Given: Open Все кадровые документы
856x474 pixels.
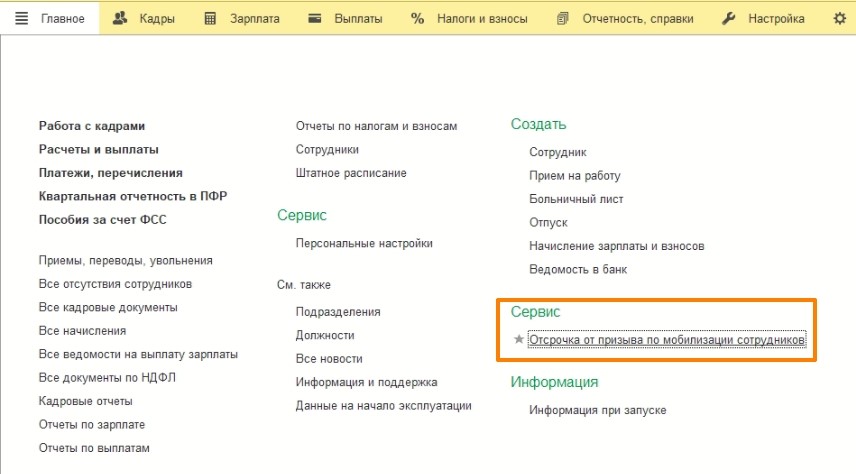Looking at the screenshot, I should coord(108,307).
